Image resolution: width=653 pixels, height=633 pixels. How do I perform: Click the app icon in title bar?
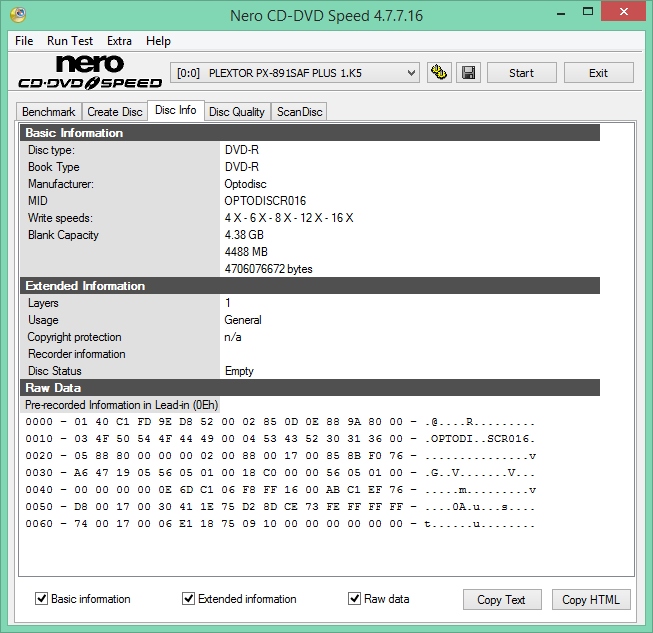[x=16, y=15]
